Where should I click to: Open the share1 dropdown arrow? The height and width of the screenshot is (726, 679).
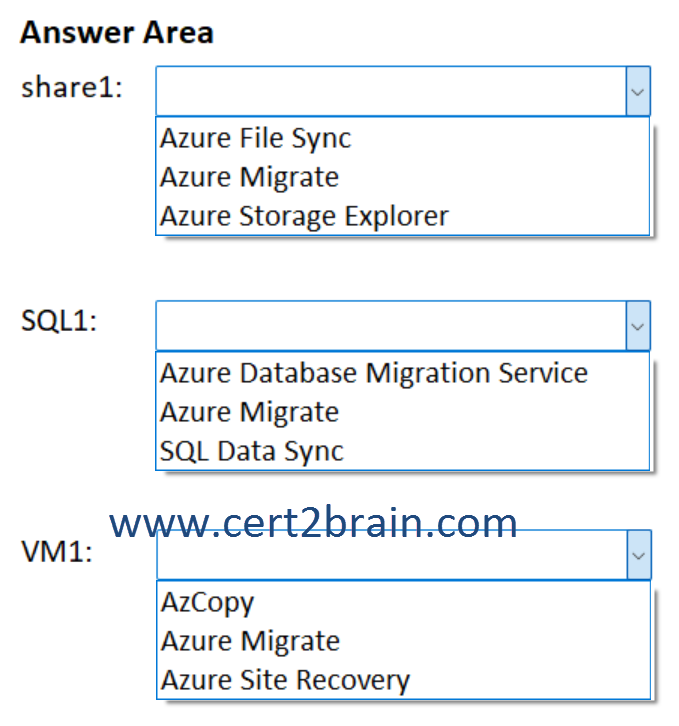[x=638, y=91]
